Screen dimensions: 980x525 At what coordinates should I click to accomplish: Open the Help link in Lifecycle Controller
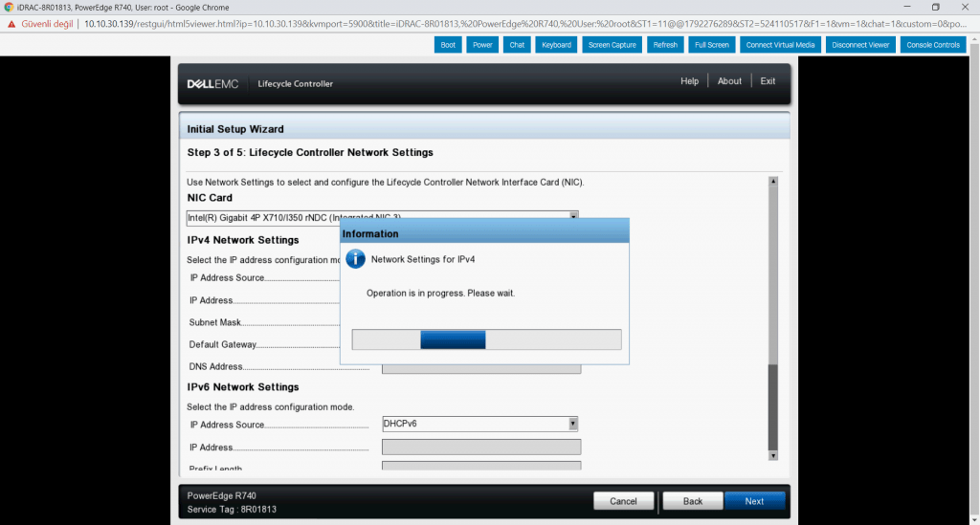coord(689,81)
